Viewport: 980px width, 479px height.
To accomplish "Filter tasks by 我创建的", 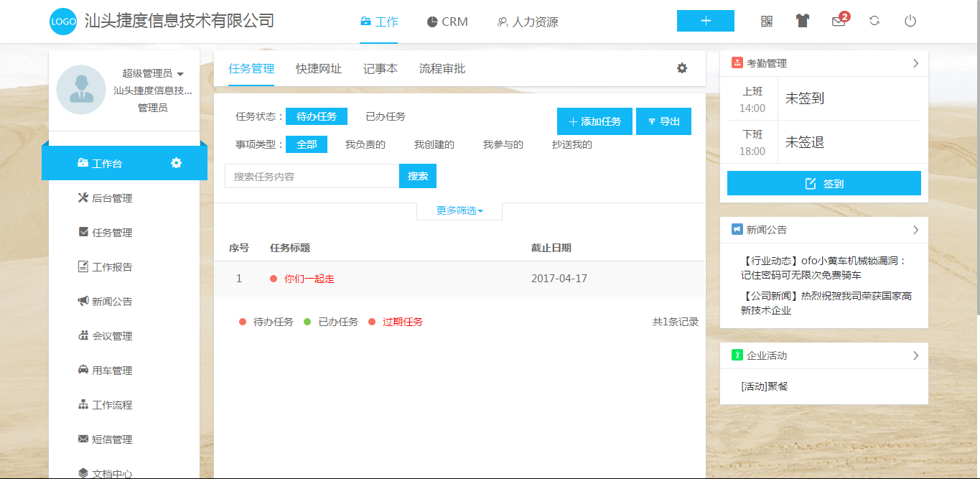I will (x=434, y=144).
